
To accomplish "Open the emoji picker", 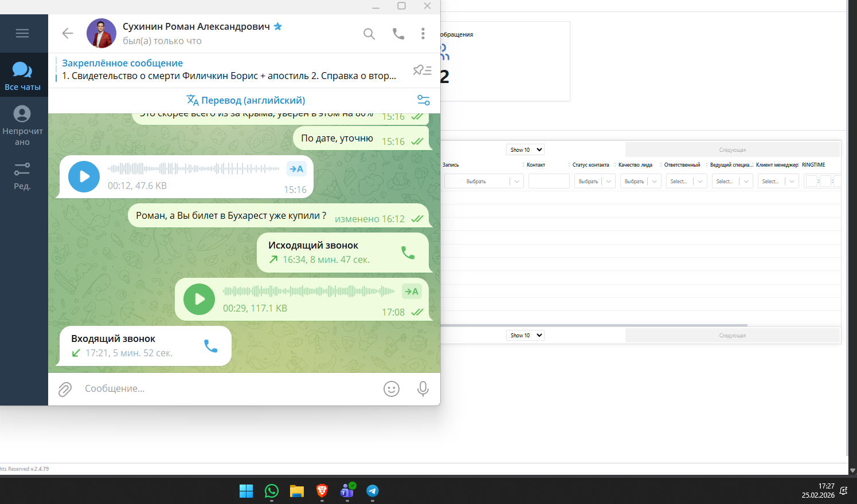I will click(x=392, y=389).
